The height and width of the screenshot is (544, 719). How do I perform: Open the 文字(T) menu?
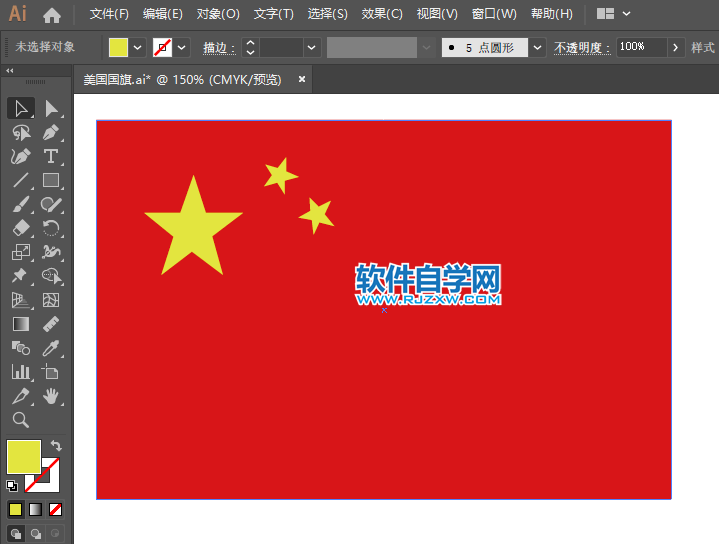point(274,14)
